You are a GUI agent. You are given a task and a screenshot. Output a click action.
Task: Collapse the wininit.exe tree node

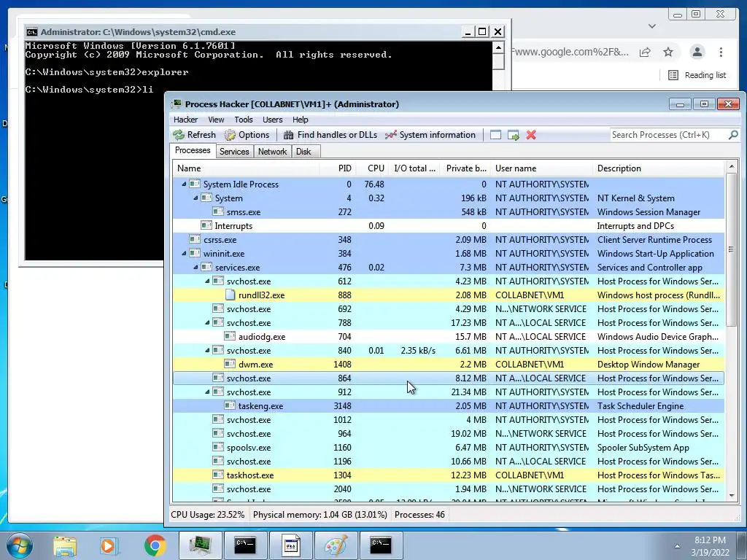(x=184, y=253)
